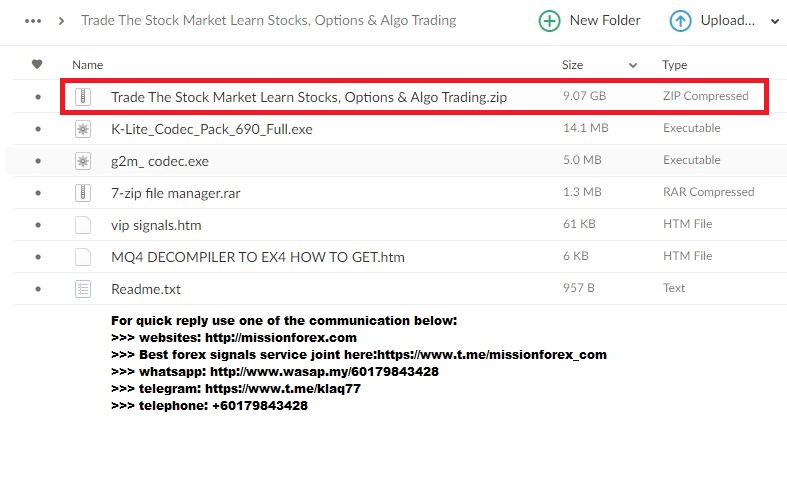Open MQ4 DECOMPILER TO EX4 HOW TO GET.htm
Image resolution: width=787 pixels, height=495 pixels.
coord(258,257)
